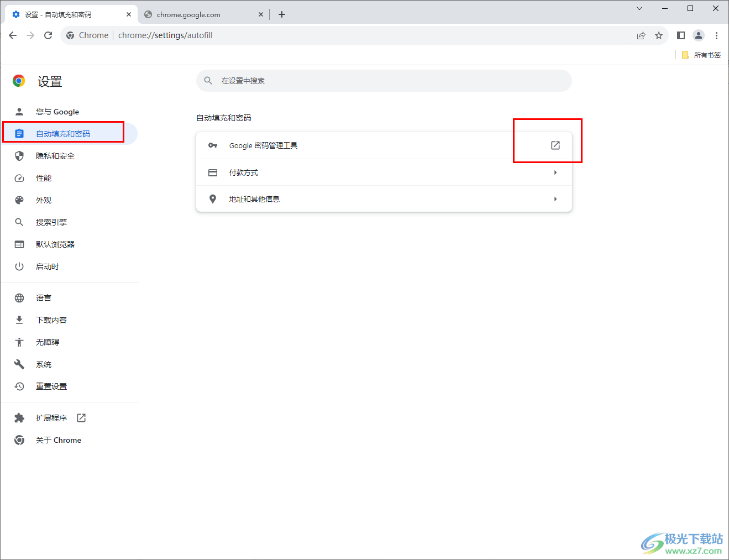Image resolution: width=729 pixels, height=560 pixels.
Task: Click the password manager external-link icon
Action: (555, 145)
